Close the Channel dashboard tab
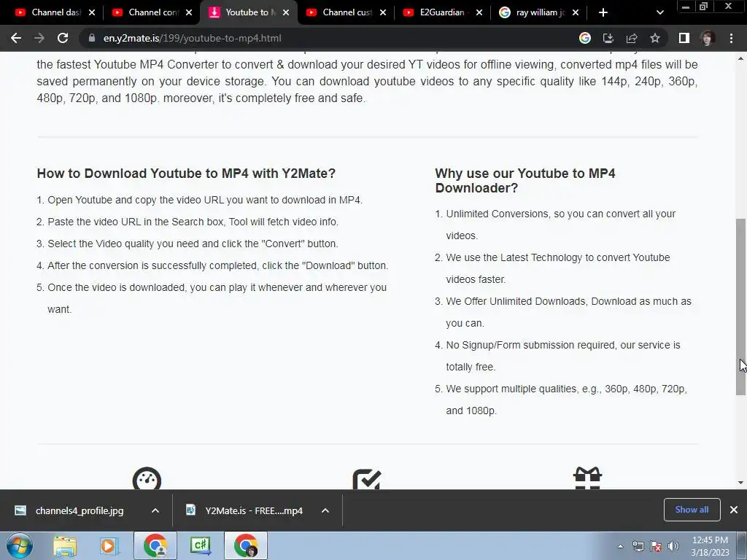The image size is (747, 560). [92, 12]
